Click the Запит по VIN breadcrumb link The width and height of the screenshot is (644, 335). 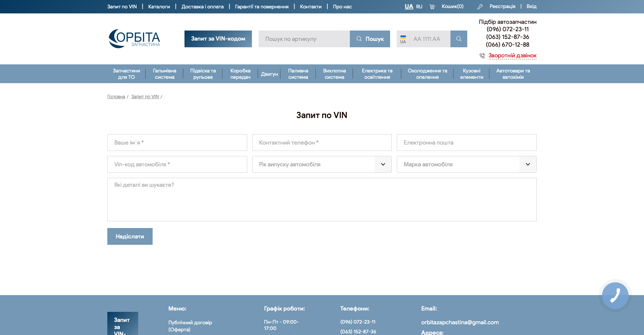tap(145, 97)
